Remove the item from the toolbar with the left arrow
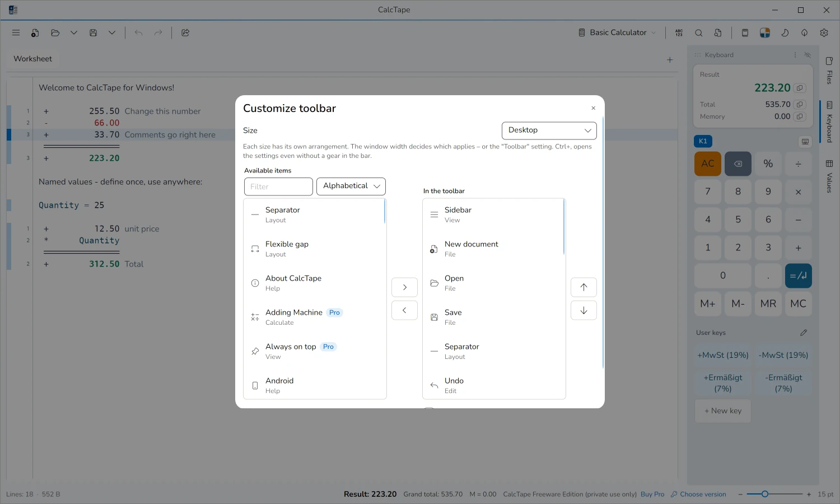Image resolution: width=840 pixels, height=504 pixels. [404, 310]
